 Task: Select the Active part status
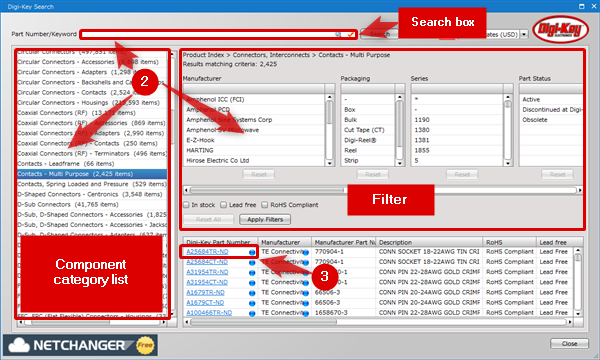[551, 99]
